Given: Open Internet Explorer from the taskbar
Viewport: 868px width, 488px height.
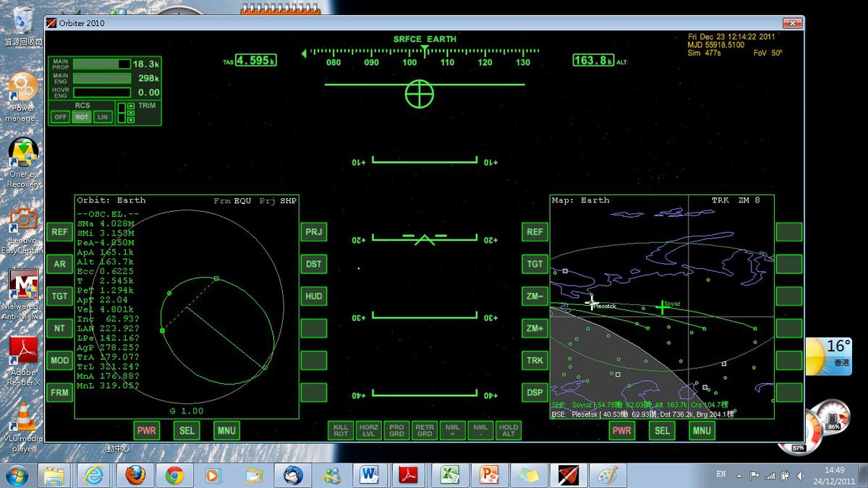Looking at the screenshot, I should tap(95, 475).
